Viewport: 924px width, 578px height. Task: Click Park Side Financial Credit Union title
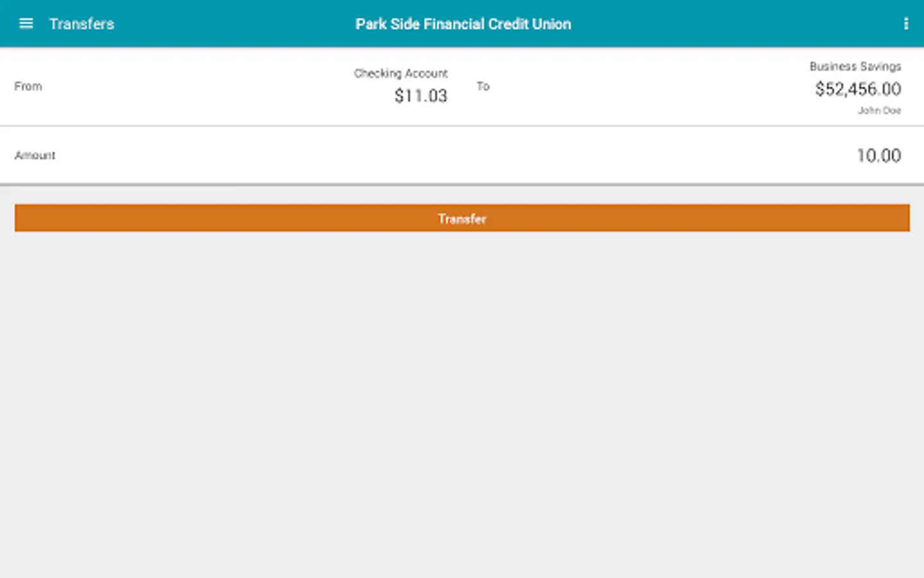point(463,24)
